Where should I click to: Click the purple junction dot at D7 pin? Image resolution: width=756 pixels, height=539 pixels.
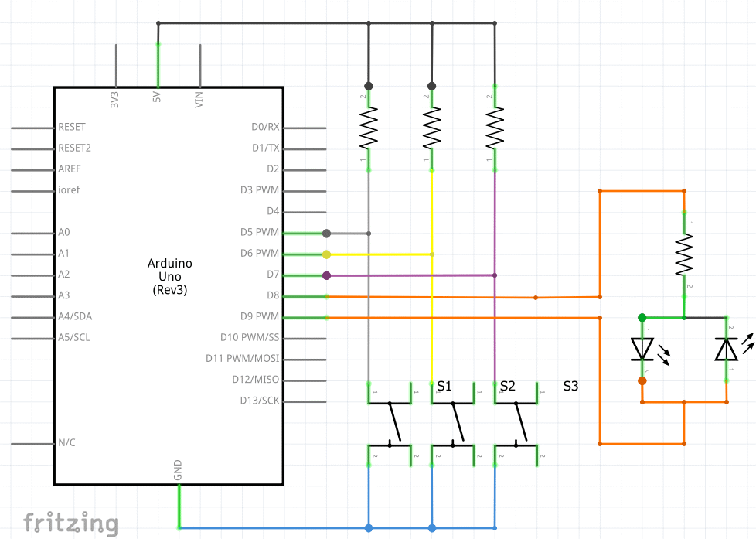(326, 275)
